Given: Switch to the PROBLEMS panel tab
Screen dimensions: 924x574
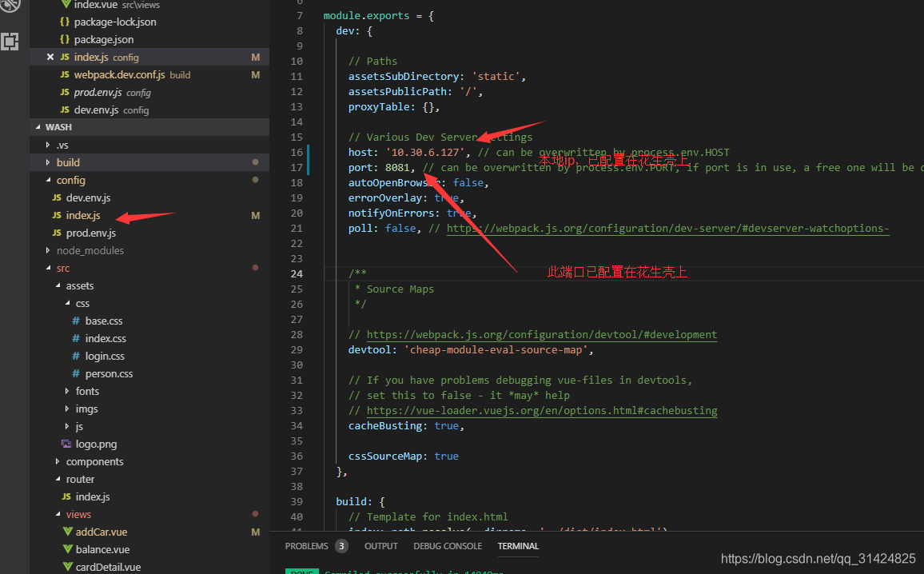Looking at the screenshot, I should (x=306, y=546).
